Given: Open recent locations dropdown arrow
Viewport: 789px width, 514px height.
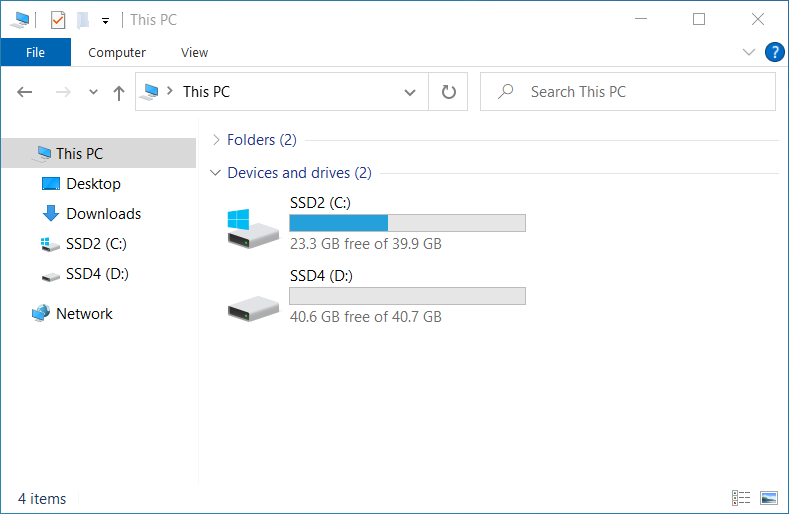Looking at the screenshot, I should [x=93, y=92].
